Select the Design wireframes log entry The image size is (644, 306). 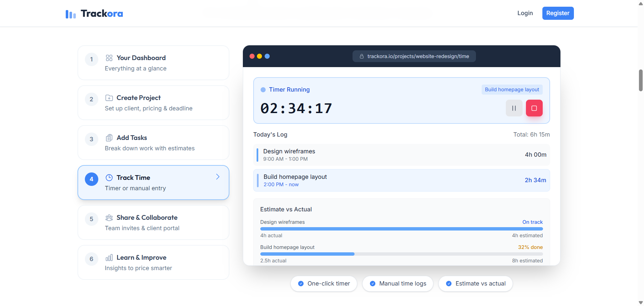tap(401, 155)
